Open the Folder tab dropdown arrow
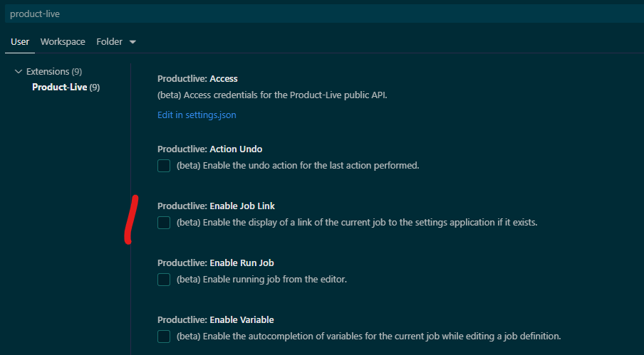This screenshot has width=644, height=355. pyautogui.click(x=133, y=42)
